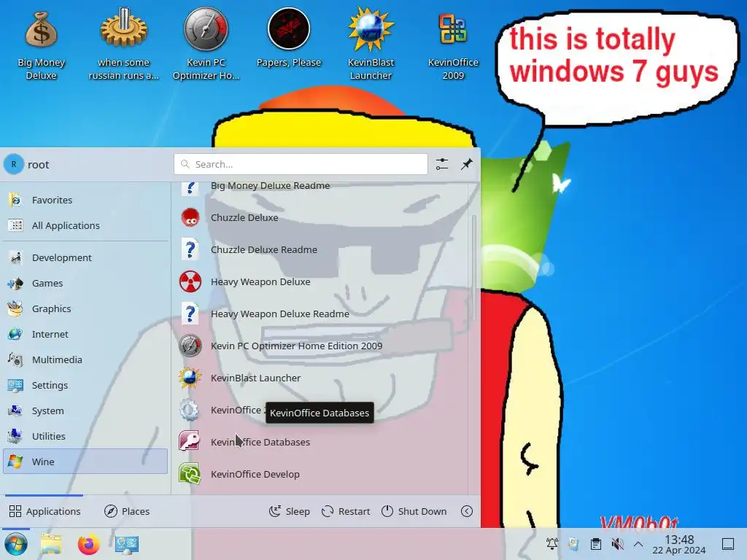This screenshot has height=560, width=747.
Task: Expand hidden system tray icons
Action: (638, 544)
